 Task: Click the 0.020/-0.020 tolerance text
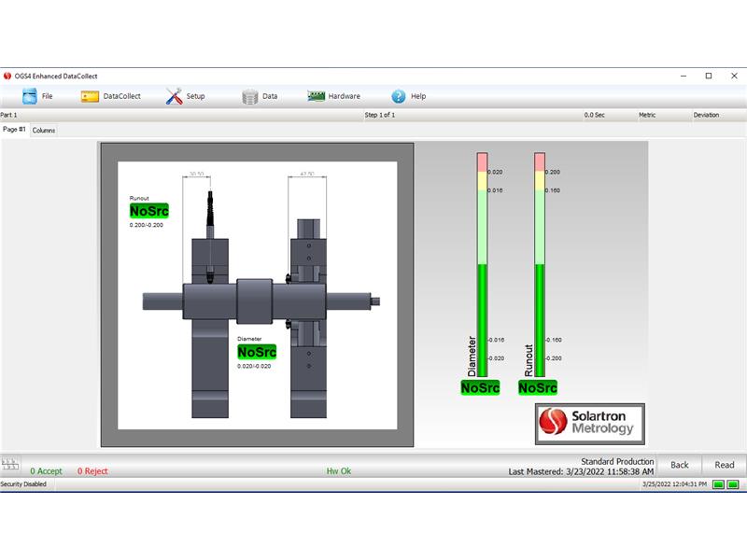254,366
